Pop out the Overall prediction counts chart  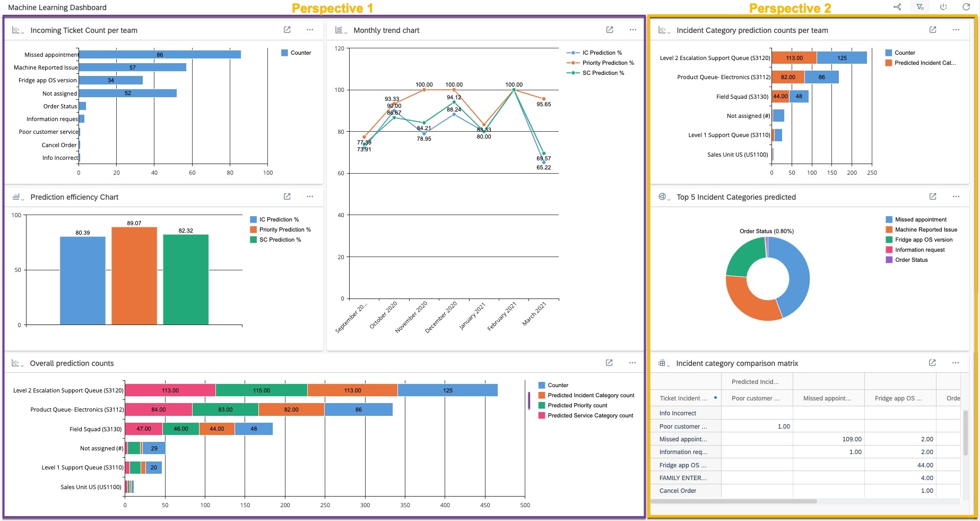(x=609, y=363)
